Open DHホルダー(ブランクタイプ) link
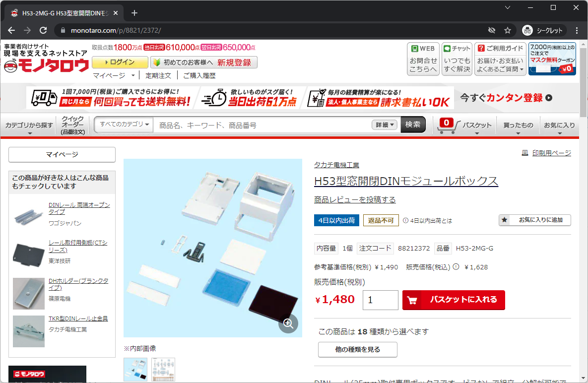Screen dimensions: 588x383 (x=78, y=284)
